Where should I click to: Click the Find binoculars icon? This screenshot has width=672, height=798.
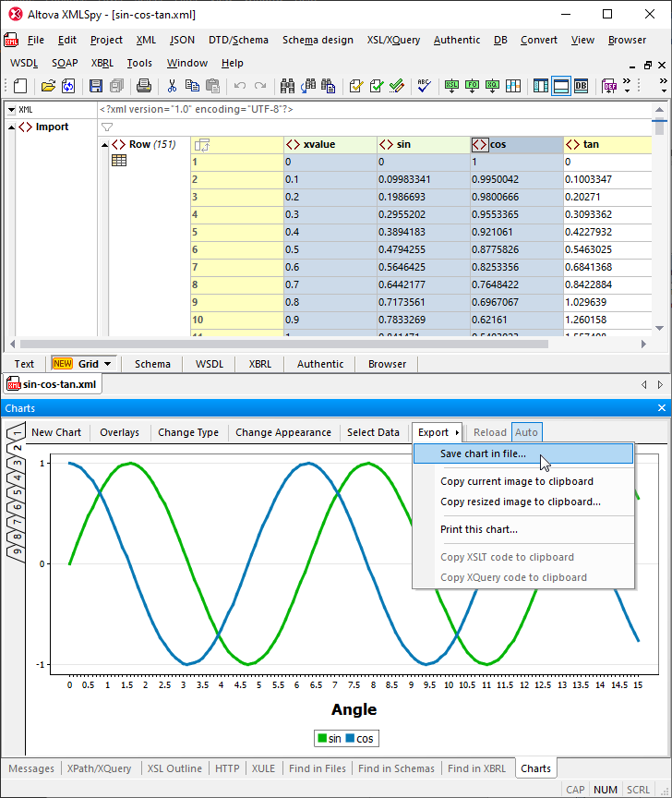(286, 86)
